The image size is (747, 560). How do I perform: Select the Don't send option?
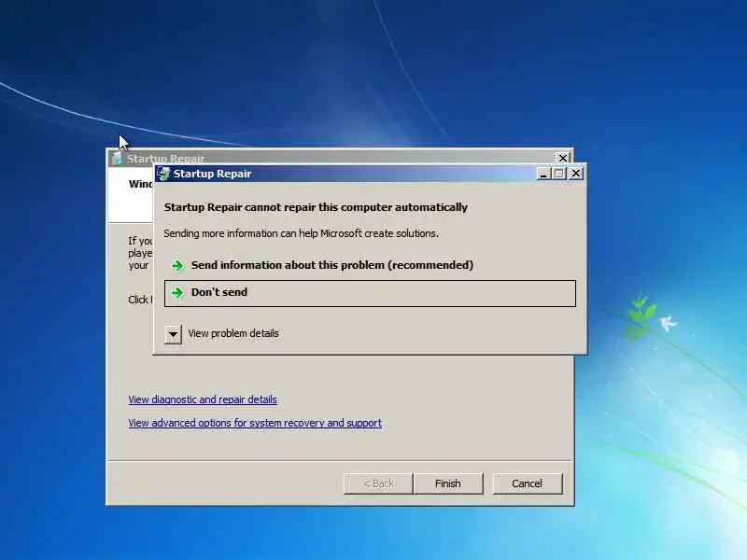coord(370,293)
